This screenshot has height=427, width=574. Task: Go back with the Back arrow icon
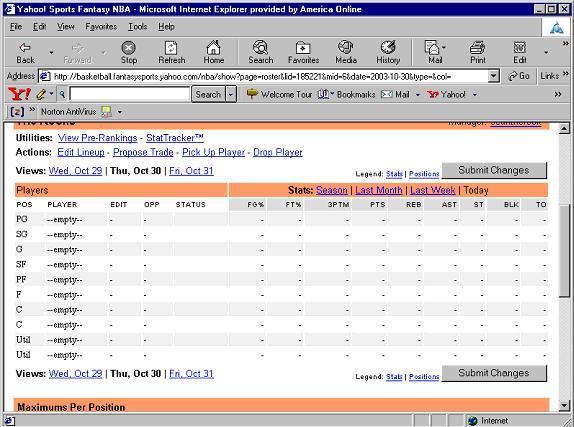pos(25,48)
